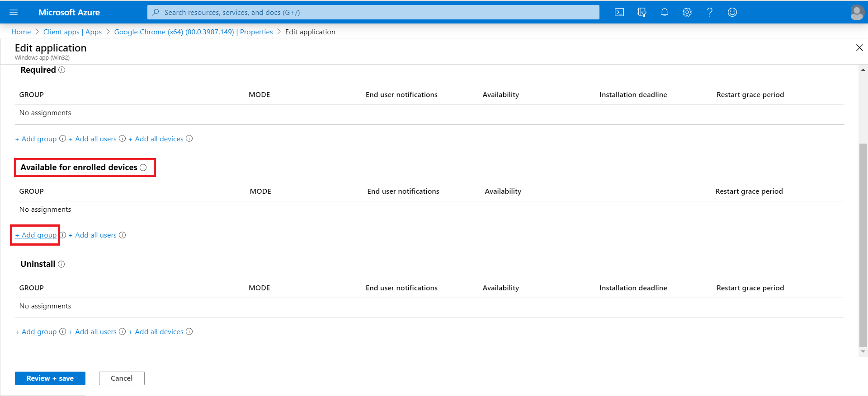Click No assignments row in Uninstall table
The height and width of the screenshot is (396, 868).
point(429,306)
